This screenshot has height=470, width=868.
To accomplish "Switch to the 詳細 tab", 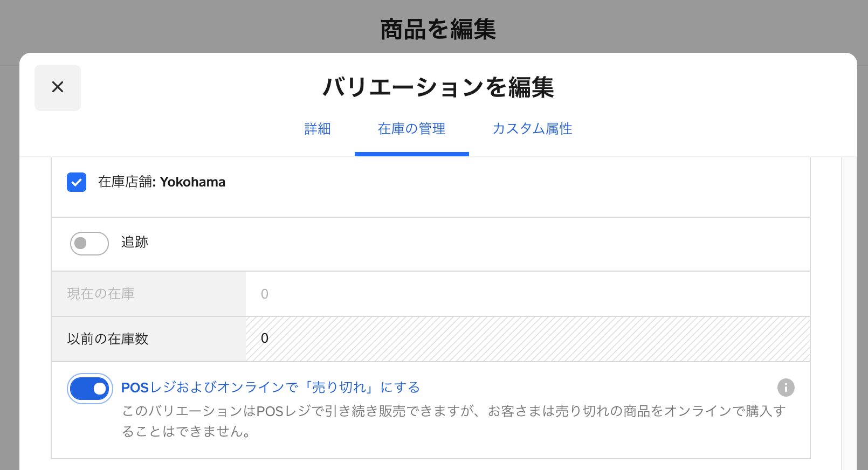I will pos(318,129).
